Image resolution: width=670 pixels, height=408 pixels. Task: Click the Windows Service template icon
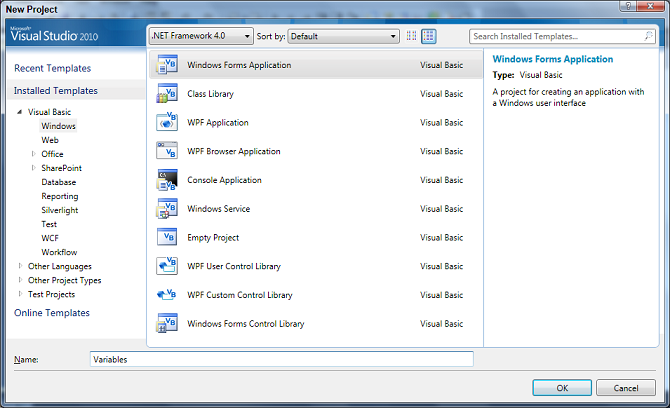tap(167, 208)
